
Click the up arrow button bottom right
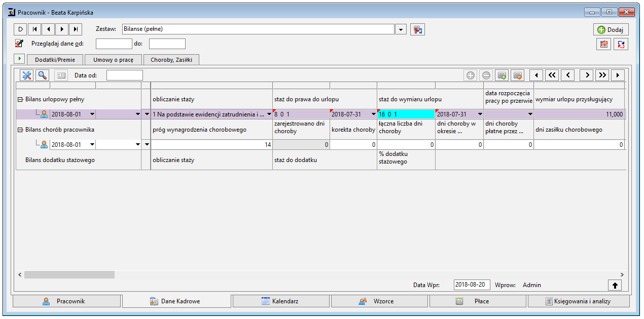point(615,285)
